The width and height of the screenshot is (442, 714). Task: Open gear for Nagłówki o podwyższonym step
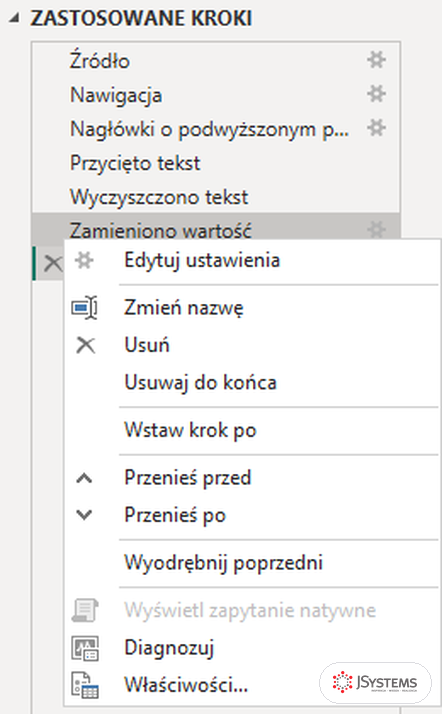click(376, 128)
